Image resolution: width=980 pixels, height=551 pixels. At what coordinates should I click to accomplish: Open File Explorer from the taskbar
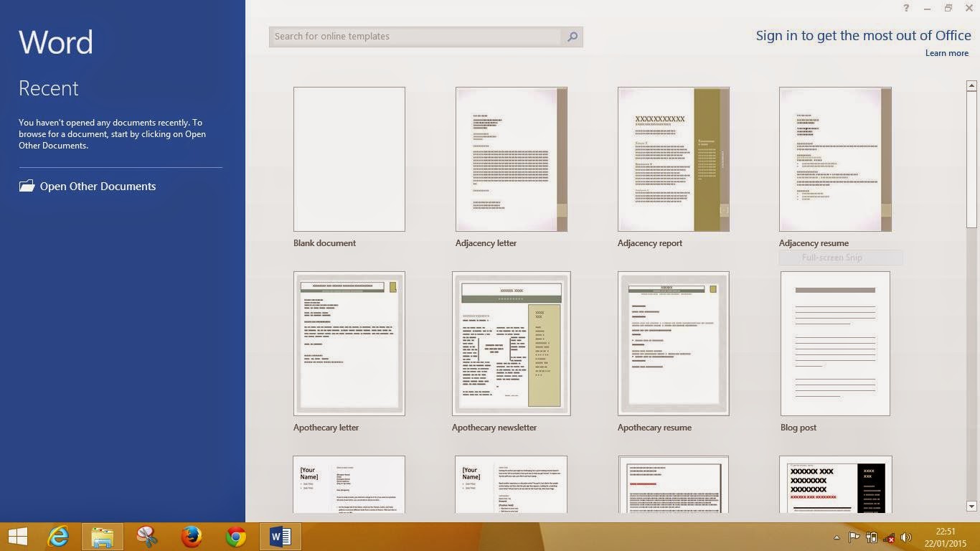click(x=103, y=537)
